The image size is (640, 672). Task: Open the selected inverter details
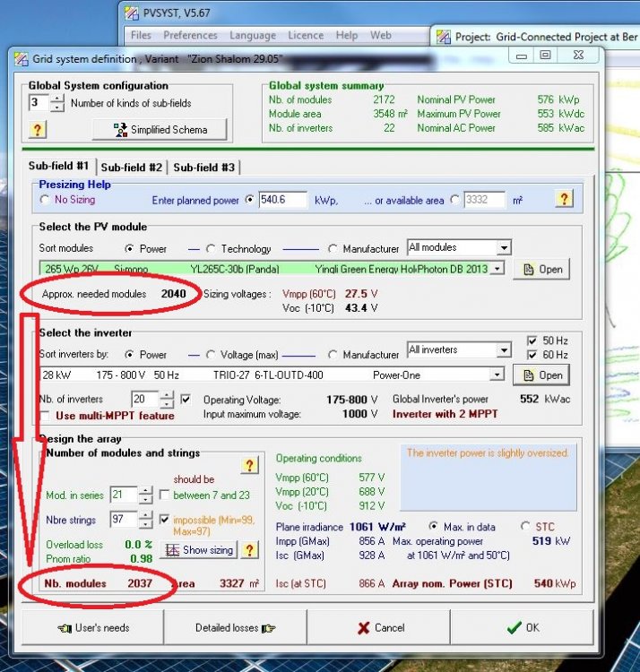click(x=541, y=375)
